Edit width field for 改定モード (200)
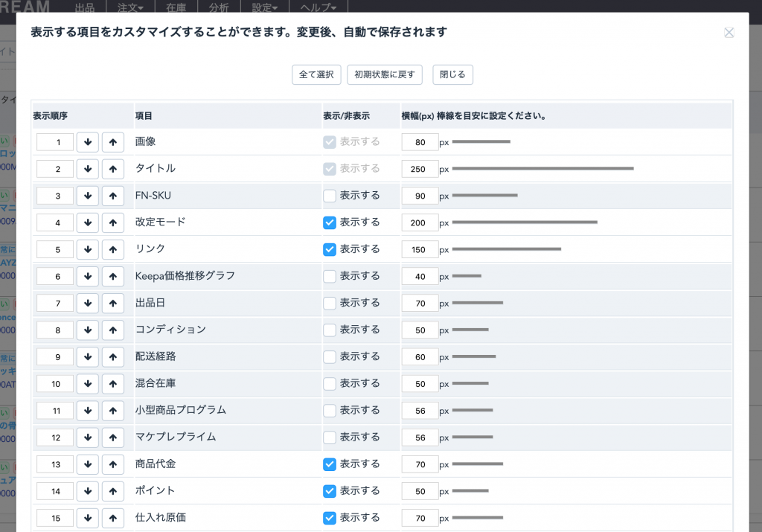Screen dimensions: 762x532 tap(420, 223)
